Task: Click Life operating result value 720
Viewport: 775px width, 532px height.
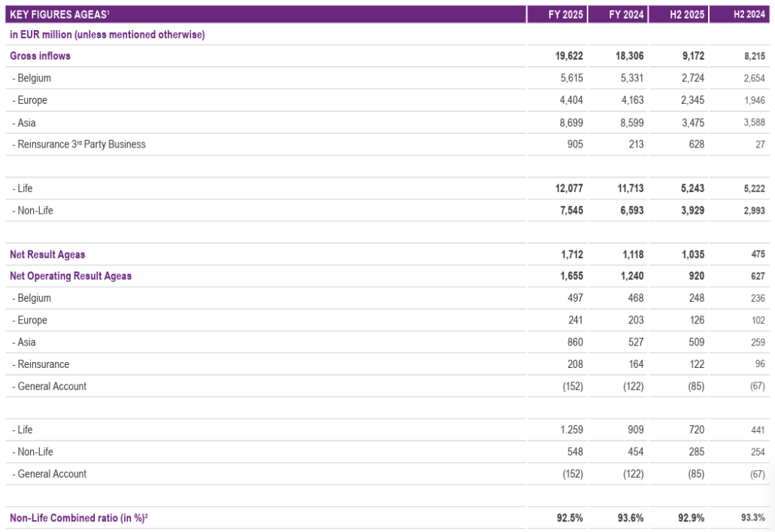Action: pos(697,430)
